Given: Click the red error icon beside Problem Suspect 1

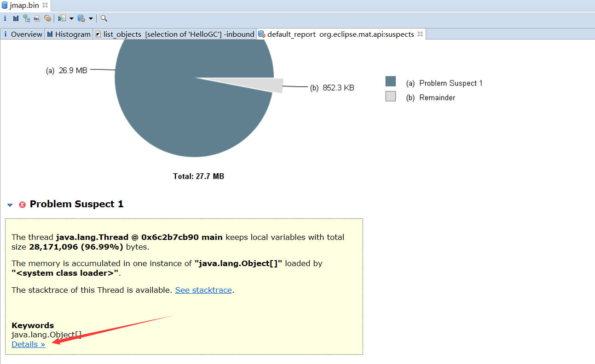Looking at the screenshot, I should point(22,205).
